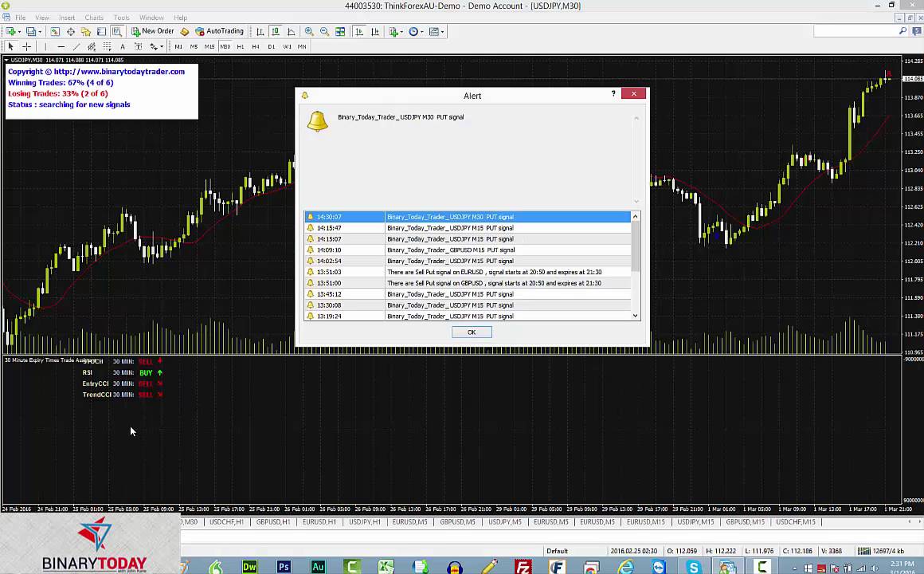This screenshot has height=574, width=924.
Task: Tile chart windows icon
Action: click(x=340, y=31)
